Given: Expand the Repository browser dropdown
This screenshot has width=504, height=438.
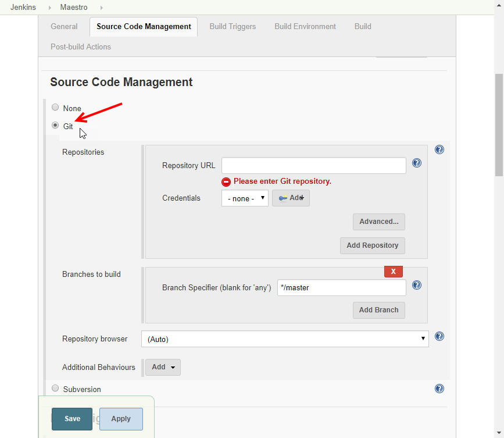Looking at the screenshot, I should (x=285, y=339).
